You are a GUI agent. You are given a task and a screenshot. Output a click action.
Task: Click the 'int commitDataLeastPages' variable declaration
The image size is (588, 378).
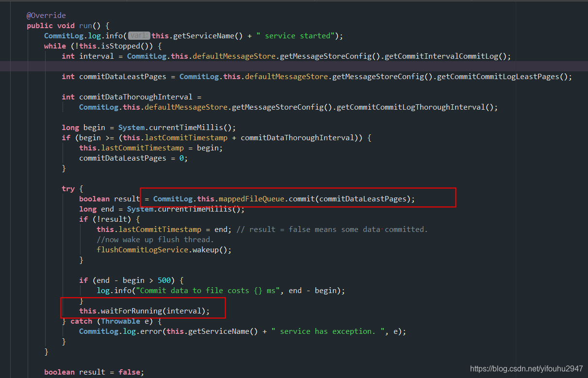click(x=114, y=77)
